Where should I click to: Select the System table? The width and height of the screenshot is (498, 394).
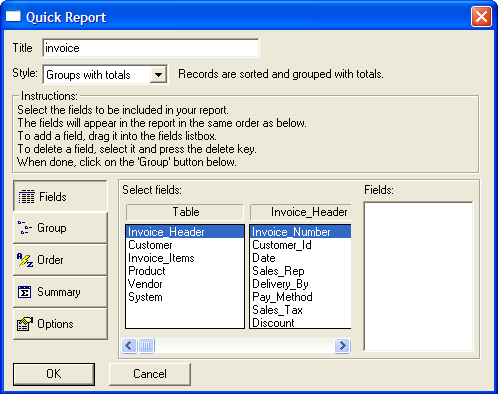point(185,297)
